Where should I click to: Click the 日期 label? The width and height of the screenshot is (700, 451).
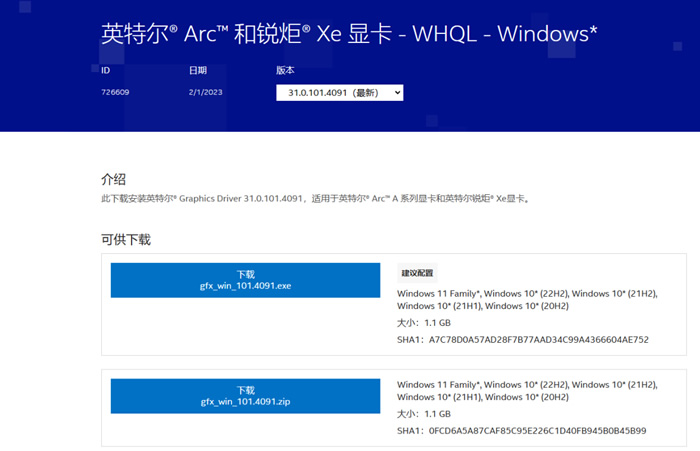pos(197,70)
